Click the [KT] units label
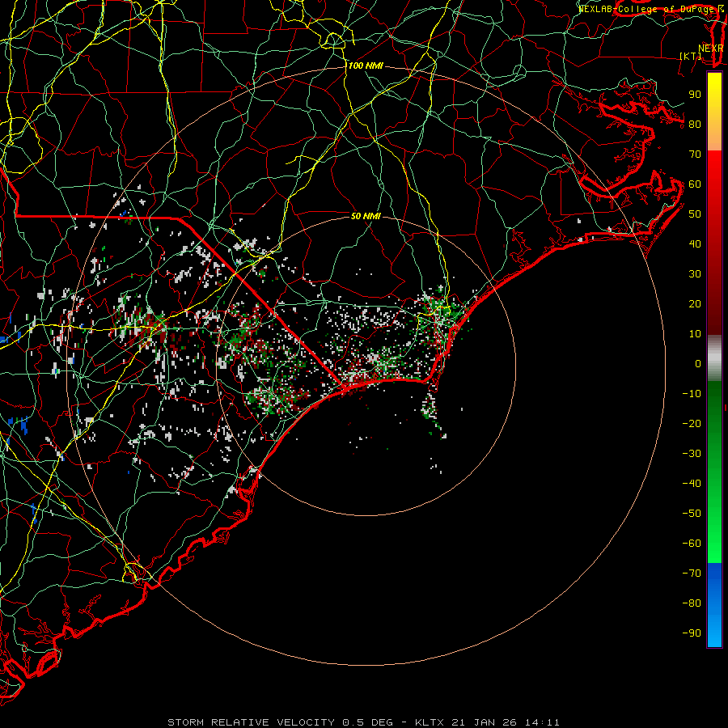Image resolution: width=728 pixels, height=728 pixels. point(691,56)
